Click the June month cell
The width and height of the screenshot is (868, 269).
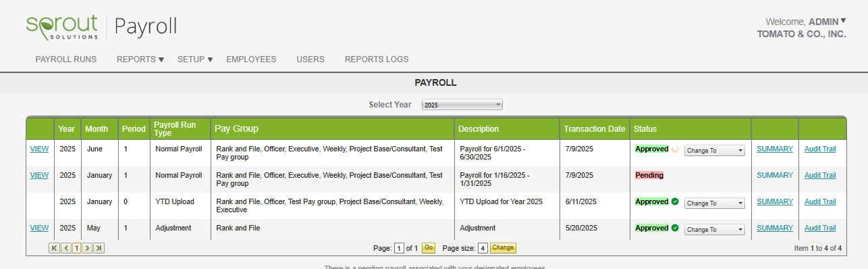(95, 149)
